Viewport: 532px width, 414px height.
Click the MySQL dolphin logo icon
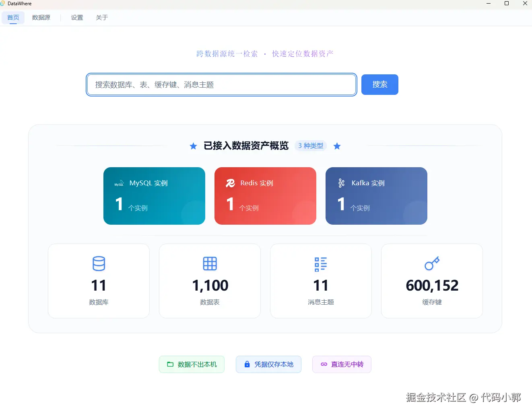coord(119,183)
